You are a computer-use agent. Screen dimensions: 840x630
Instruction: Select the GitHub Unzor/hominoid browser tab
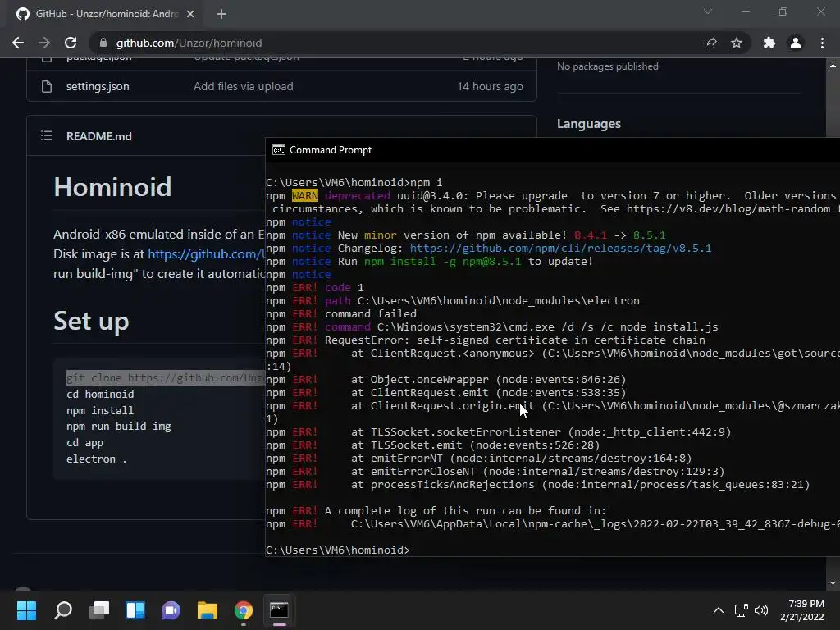(x=105, y=14)
